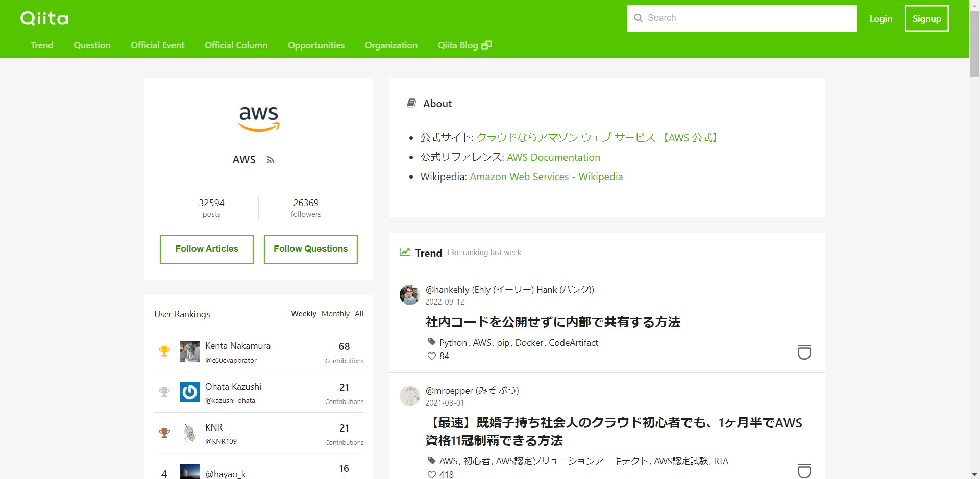The image size is (980, 479).
Task: Stock the 最速 AWS資格 article bookmark icon
Action: coord(804,470)
